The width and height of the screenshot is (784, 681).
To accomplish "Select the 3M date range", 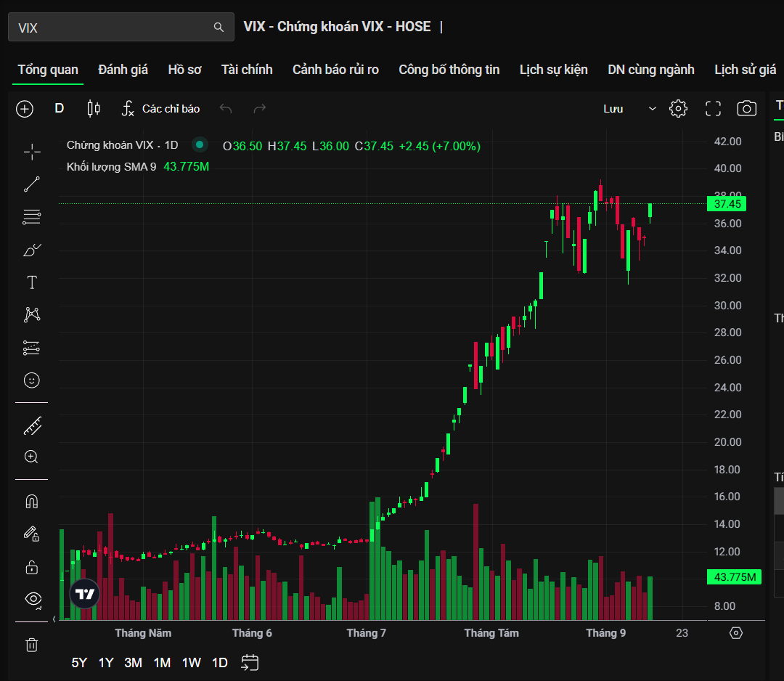I will [x=133, y=663].
